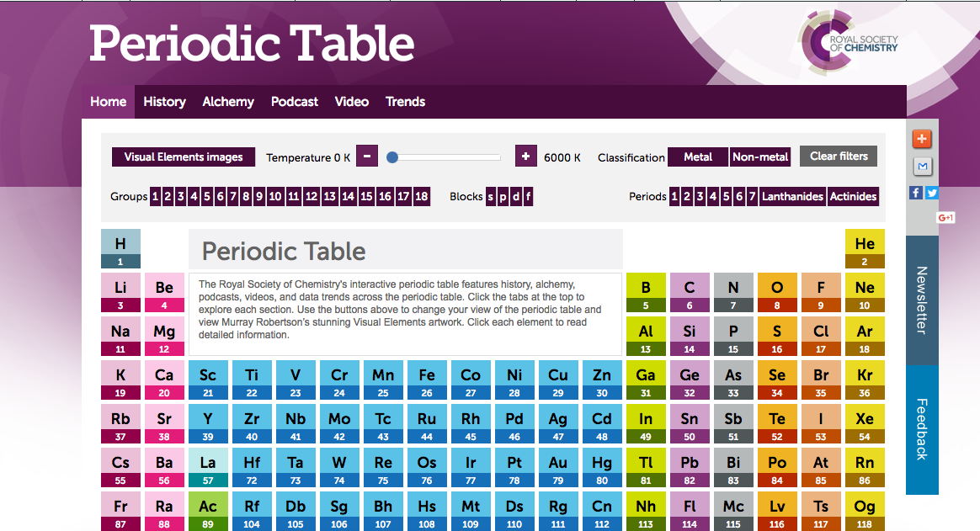The width and height of the screenshot is (980, 531).
Task: Toggle the Lanthanides period filter
Action: [x=792, y=196]
